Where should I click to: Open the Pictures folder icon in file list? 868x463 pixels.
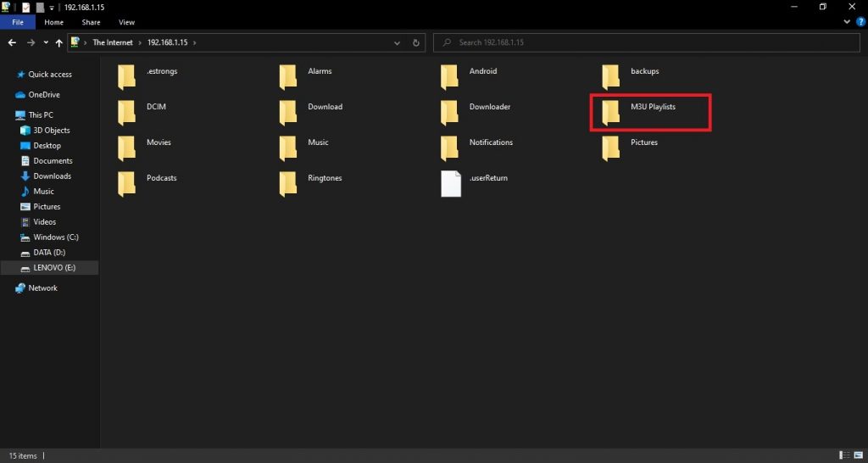[x=610, y=148]
